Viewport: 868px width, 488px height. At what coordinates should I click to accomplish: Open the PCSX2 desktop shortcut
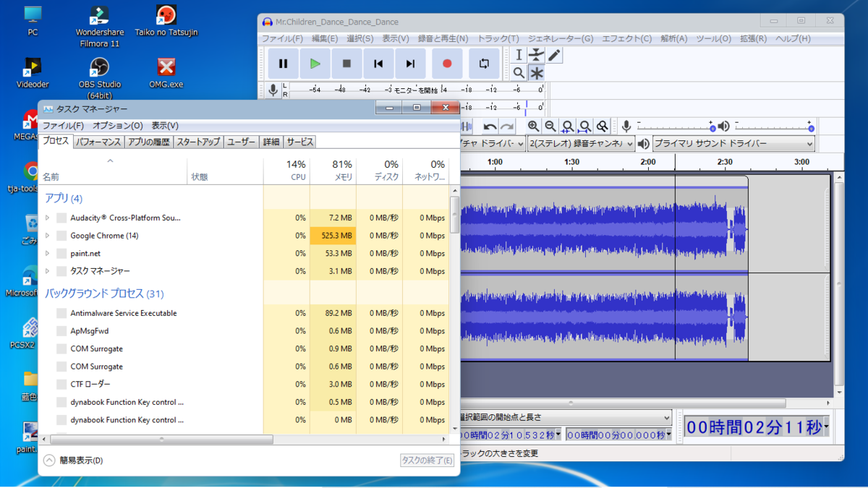(x=29, y=333)
